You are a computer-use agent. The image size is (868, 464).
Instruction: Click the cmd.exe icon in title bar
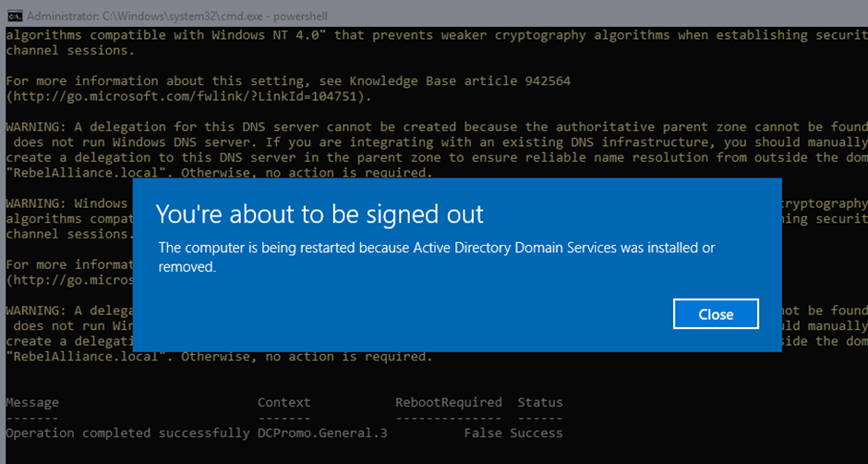pyautogui.click(x=13, y=16)
